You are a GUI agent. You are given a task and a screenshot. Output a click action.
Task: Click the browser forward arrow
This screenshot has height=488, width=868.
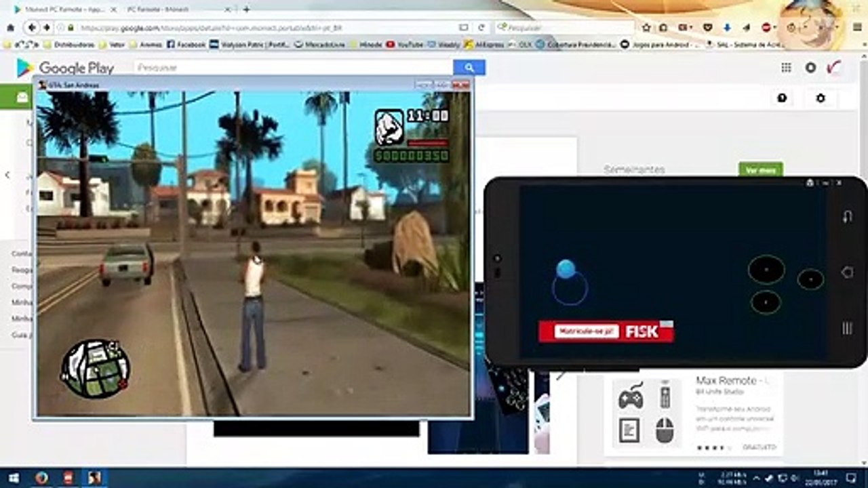click(x=46, y=28)
